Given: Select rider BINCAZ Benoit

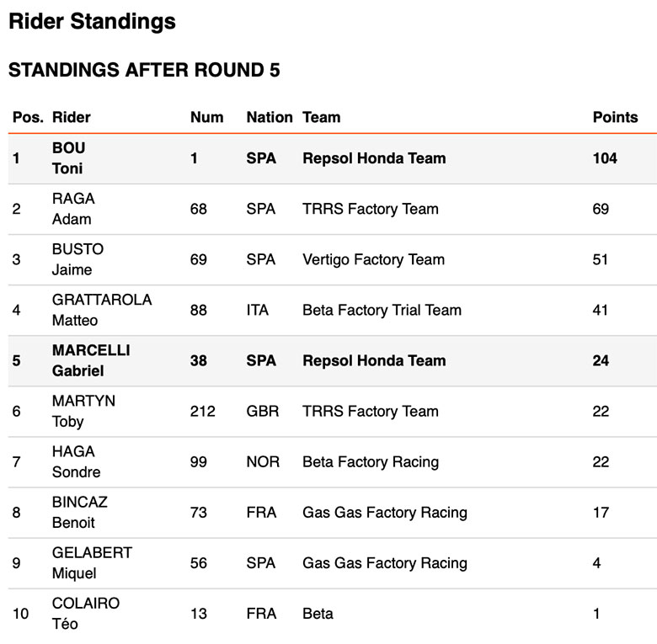Looking at the screenshot, I should [79, 512].
